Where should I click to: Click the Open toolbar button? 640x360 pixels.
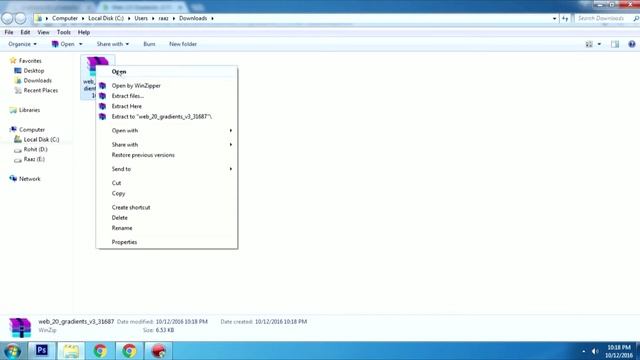(x=63, y=44)
